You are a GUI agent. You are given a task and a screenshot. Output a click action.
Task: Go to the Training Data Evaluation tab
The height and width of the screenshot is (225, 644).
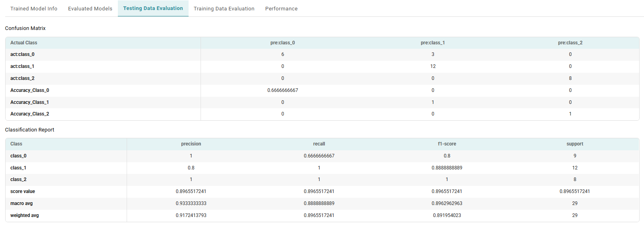point(224,8)
